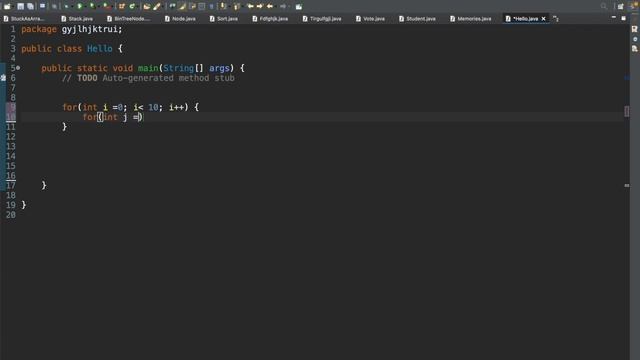Open the Task List view icon

point(635,29)
